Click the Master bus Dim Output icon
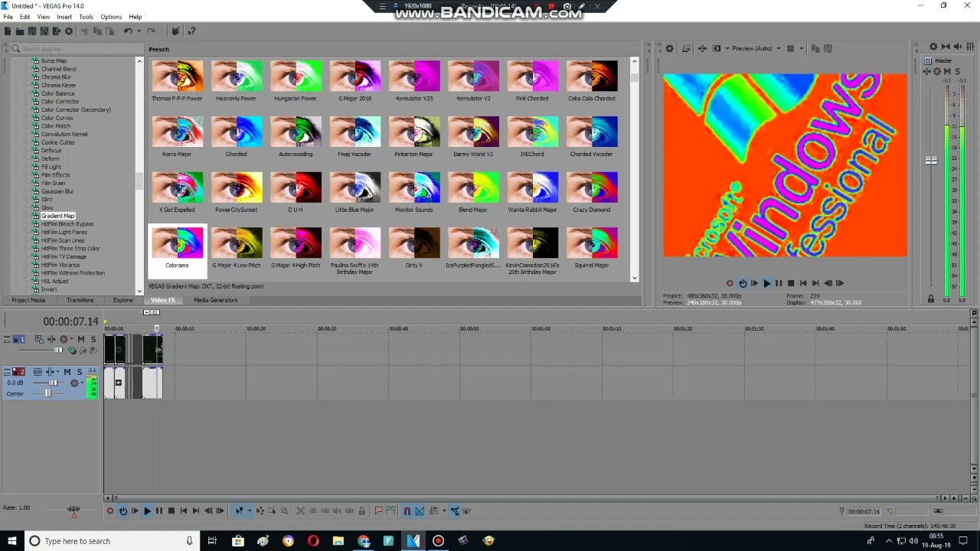 point(958,47)
